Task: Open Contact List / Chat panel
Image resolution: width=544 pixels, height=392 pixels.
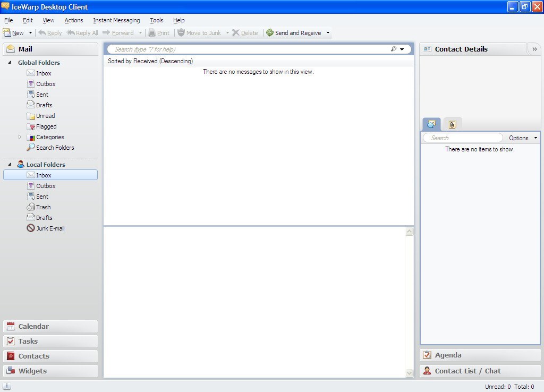Action: 480,371
